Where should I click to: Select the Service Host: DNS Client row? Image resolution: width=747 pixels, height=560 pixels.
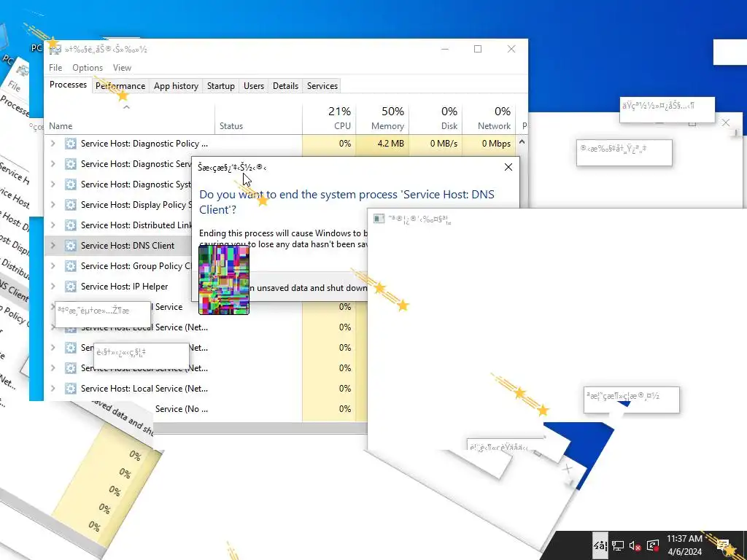click(118, 246)
